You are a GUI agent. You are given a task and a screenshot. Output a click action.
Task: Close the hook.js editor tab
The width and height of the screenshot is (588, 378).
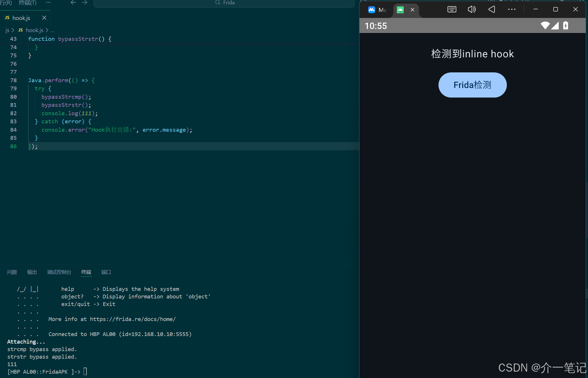click(x=44, y=18)
